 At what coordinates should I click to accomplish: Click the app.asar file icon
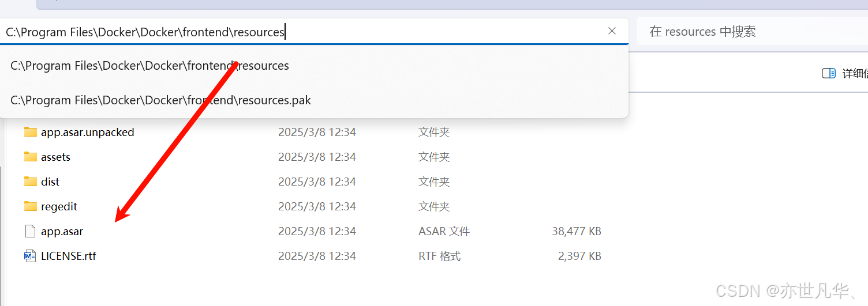coord(30,231)
